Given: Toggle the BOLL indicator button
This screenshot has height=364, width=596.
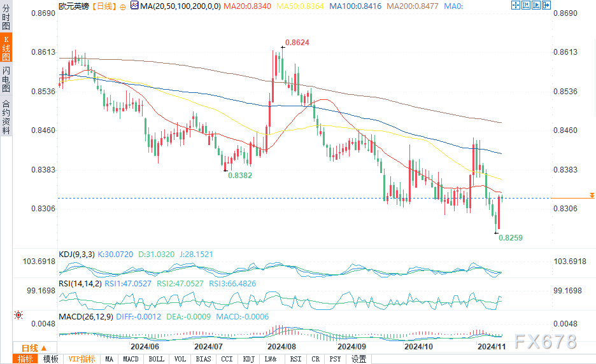Looking at the screenshot, I should click(x=156, y=359).
